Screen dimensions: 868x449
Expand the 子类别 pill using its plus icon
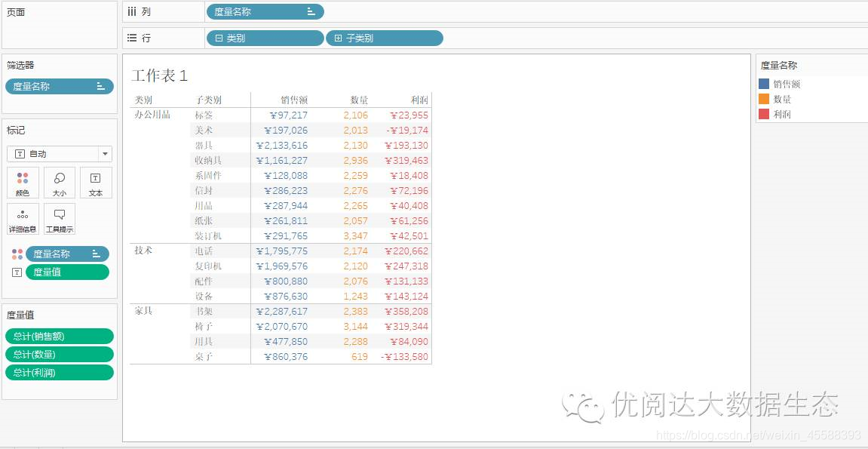339,38
